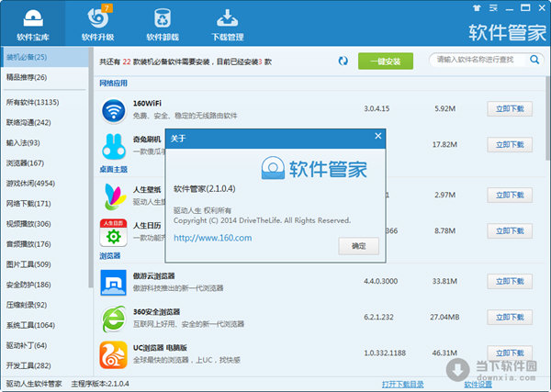Click the sidebar category list scrollbar
The height and width of the screenshot is (392, 551).
click(x=91, y=169)
